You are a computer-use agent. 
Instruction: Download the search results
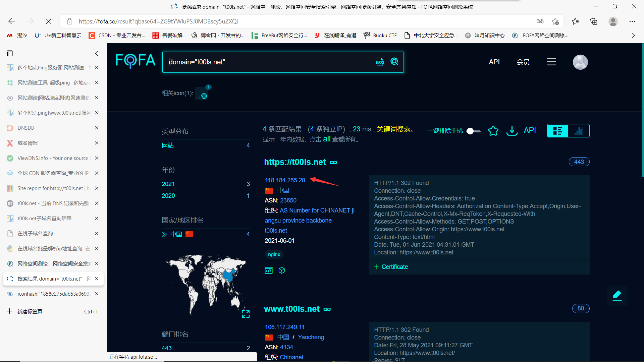pyautogui.click(x=512, y=131)
